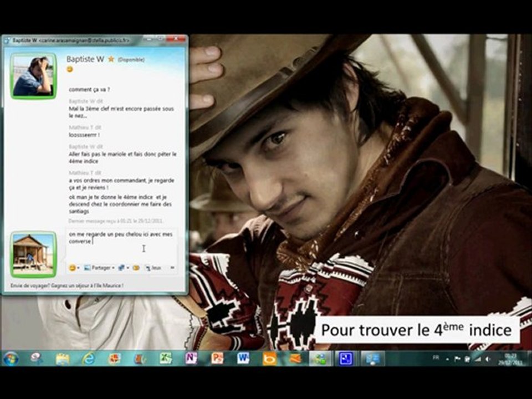Click your own cabin display picture
The width and height of the screenshot is (532, 399).
33,254
